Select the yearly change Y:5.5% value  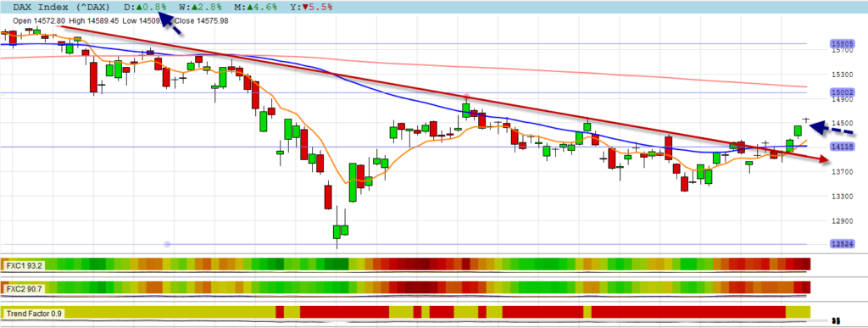coord(311,7)
